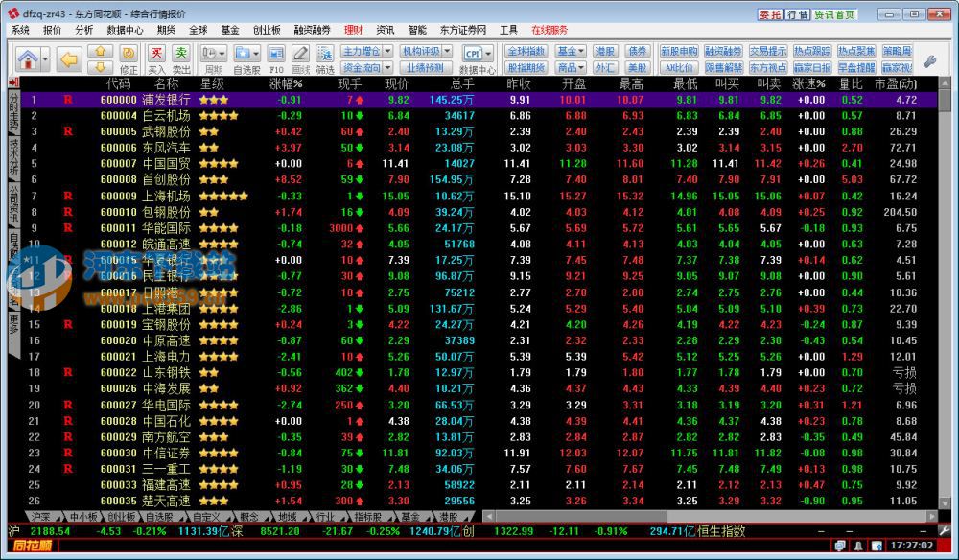
Task: Click the bell notification icon in status bar
Action: coord(858,546)
